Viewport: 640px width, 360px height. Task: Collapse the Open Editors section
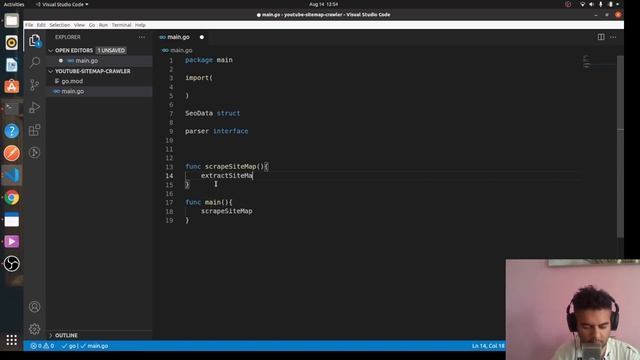point(51,51)
